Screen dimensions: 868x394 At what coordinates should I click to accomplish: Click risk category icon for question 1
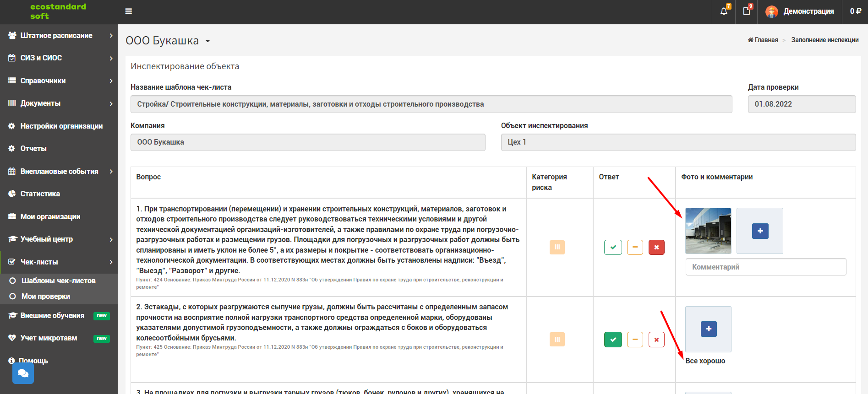click(x=557, y=247)
